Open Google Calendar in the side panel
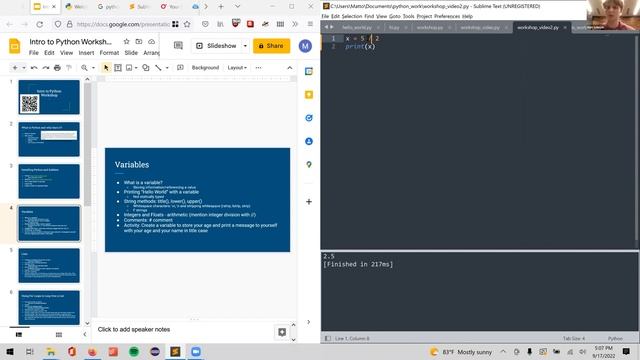 tap(309, 71)
